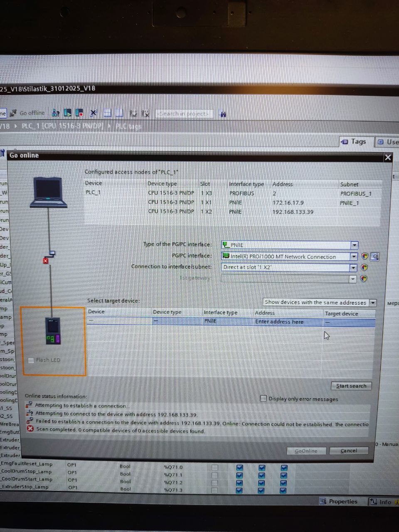The width and height of the screenshot is (399, 532).
Task: Click EmgFaultReset_Lamp tag row name
Action: coord(27,463)
